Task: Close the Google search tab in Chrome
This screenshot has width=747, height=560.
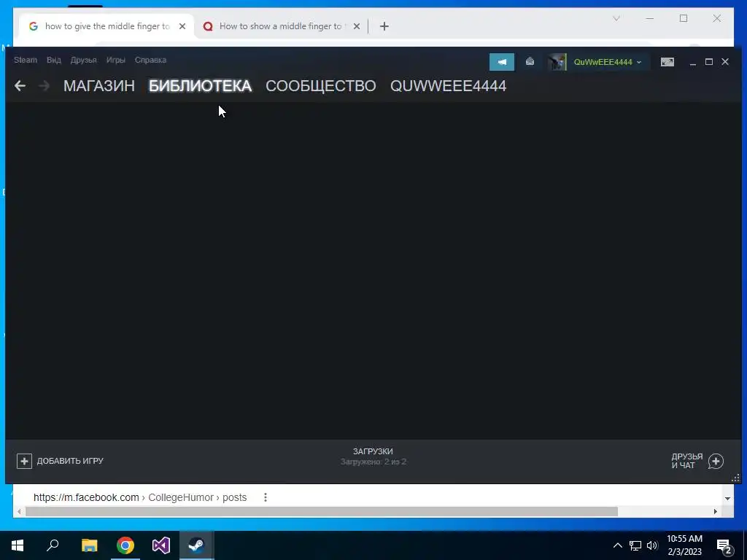Action: tap(182, 26)
